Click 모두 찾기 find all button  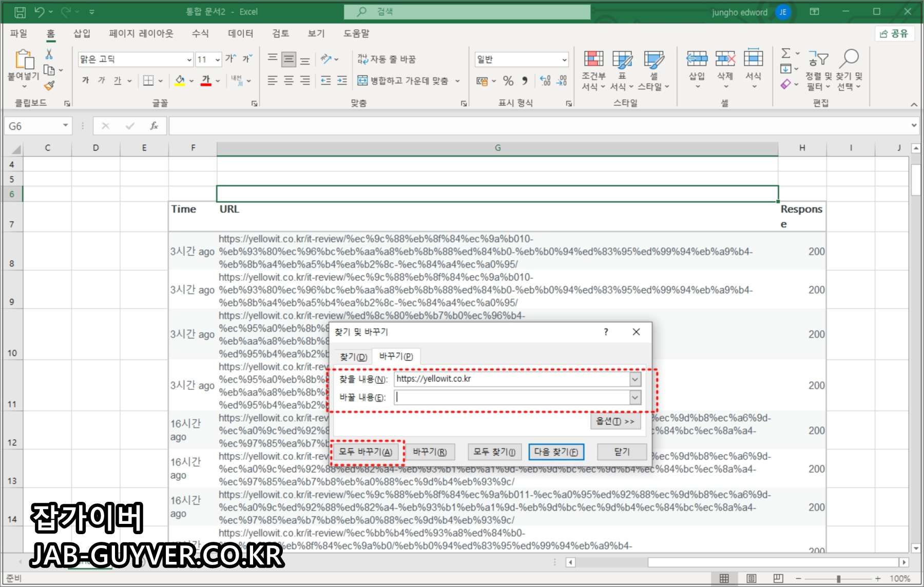point(494,452)
